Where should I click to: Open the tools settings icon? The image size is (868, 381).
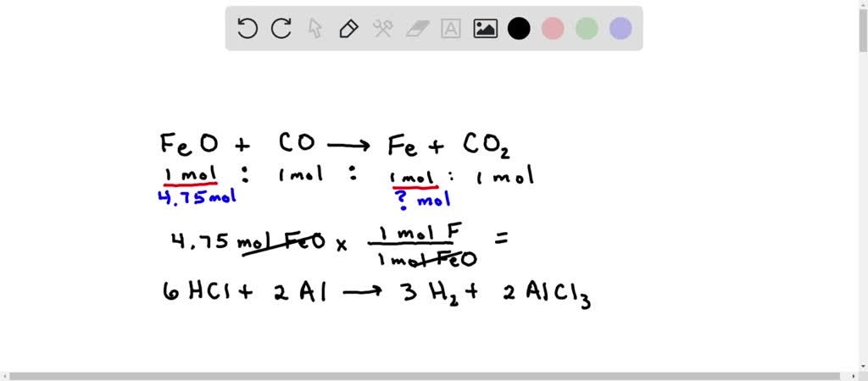click(382, 28)
